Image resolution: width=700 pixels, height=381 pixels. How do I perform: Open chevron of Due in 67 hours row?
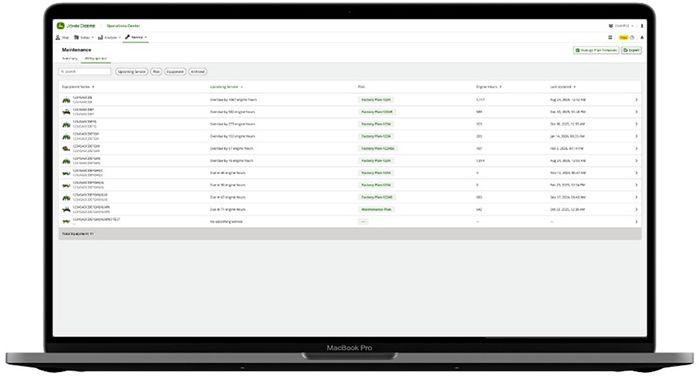[x=636, y=197]
